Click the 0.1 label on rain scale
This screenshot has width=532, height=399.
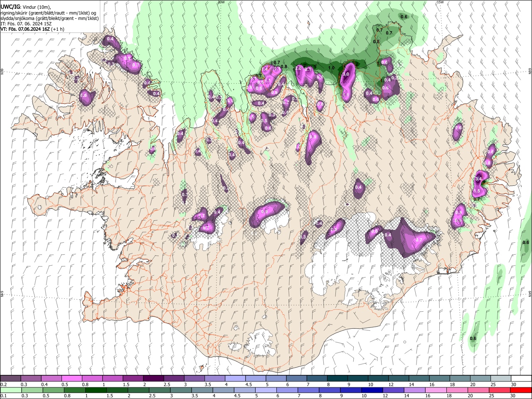click(x=3, y=396)
